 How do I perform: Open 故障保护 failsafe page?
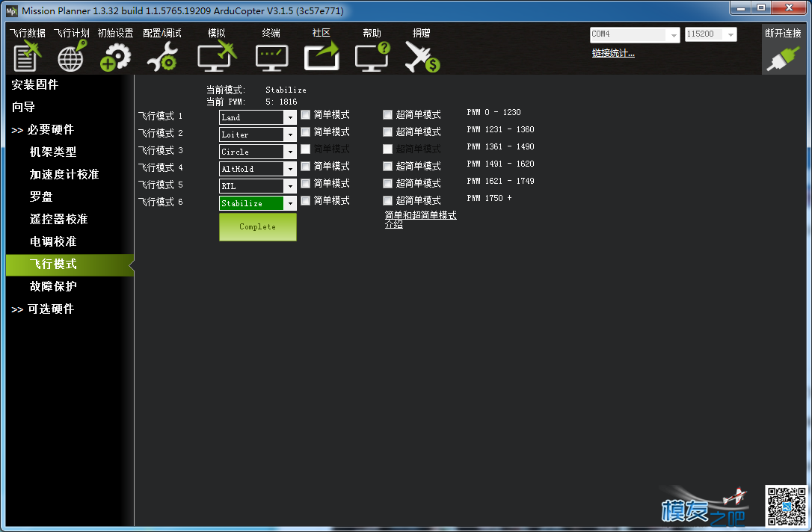pyautogui.click(x=53, y=286)
